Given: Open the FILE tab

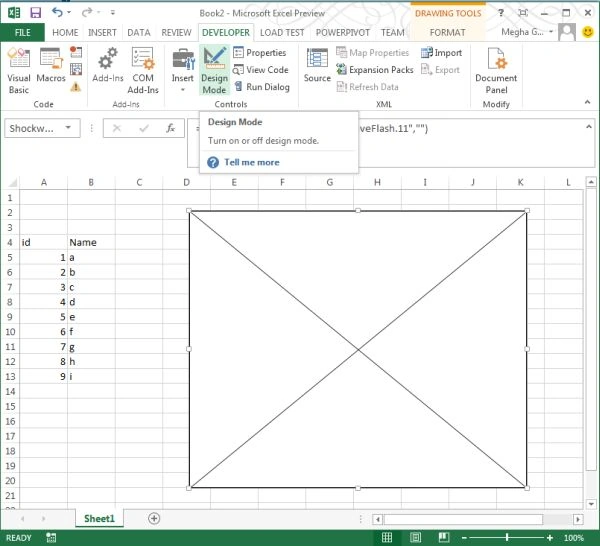Looking at the screenshot, I should click(x=23, y=33).
